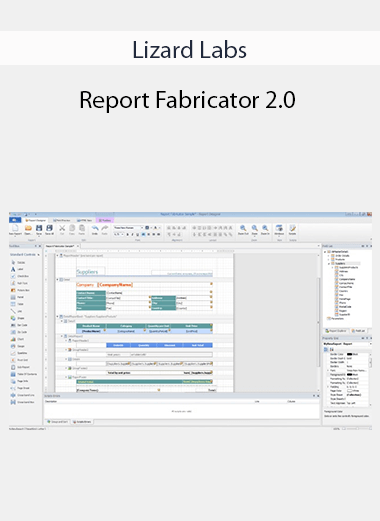Screen dimensions: 380x521
Task: Select the Chart control in toolbox
Action: point(17,339)
